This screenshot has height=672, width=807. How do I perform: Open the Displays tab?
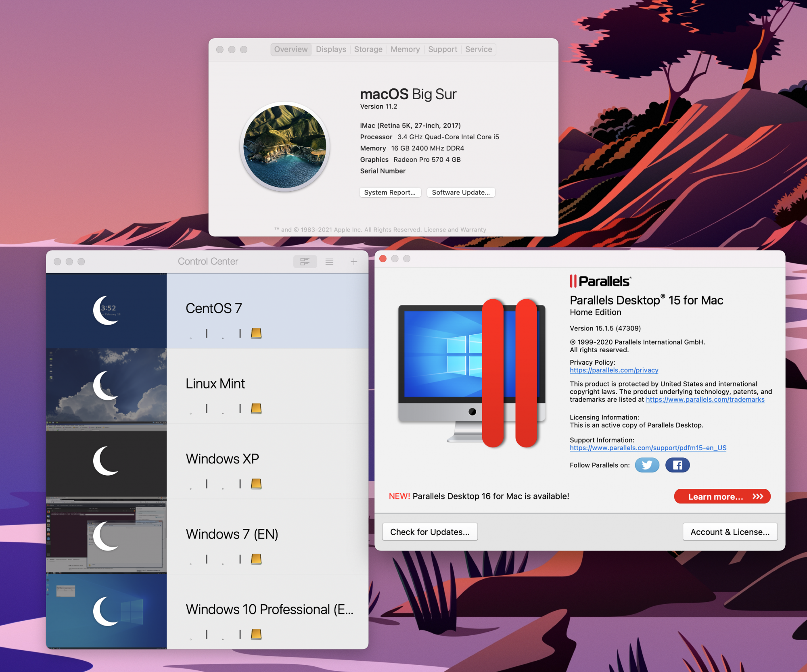331,49
